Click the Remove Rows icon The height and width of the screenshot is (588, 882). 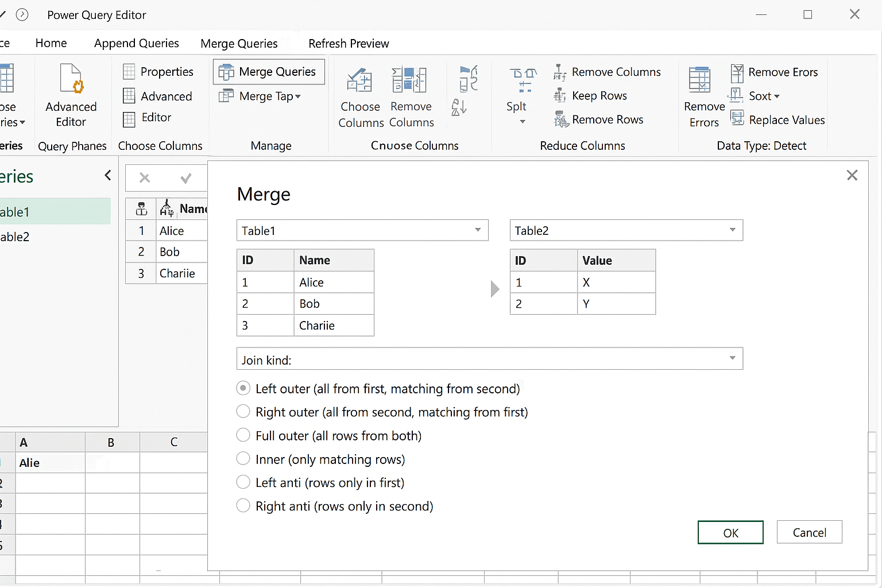(561, 119)
